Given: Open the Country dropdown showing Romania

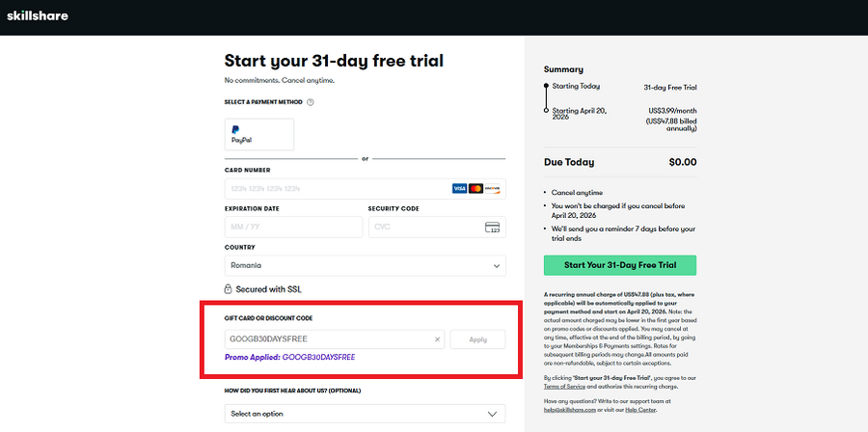Looking at the screenshot, I should pyautogui.click(x=365, y=265).
